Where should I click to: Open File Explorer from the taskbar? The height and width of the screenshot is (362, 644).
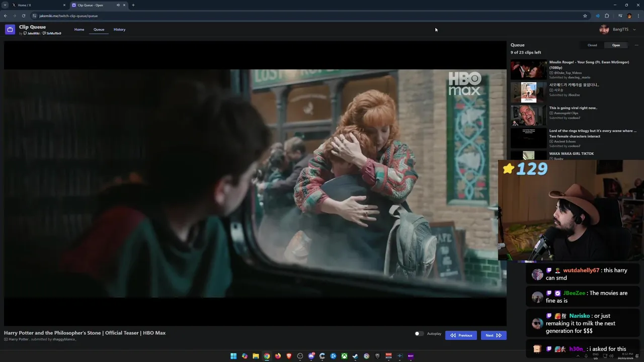point(256,356)
